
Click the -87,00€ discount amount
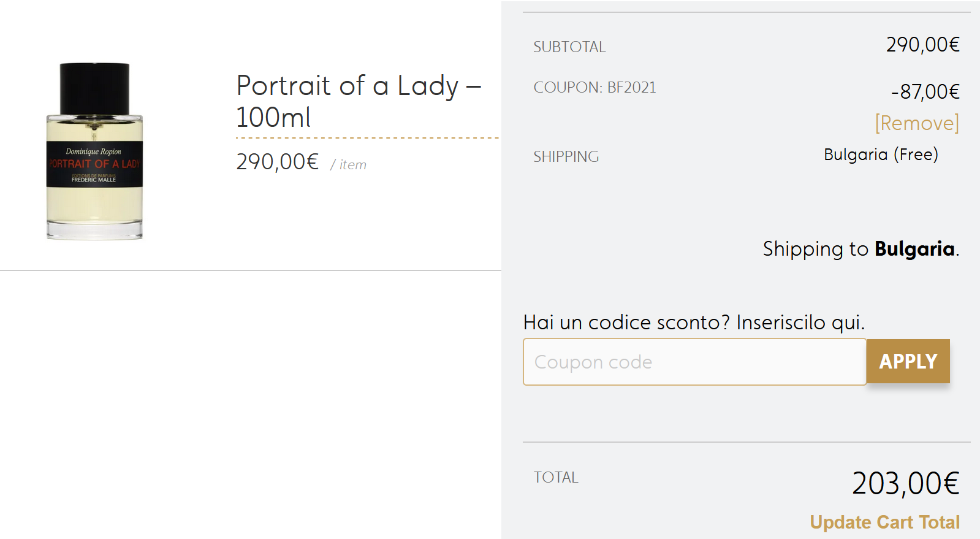pos(925,92)
